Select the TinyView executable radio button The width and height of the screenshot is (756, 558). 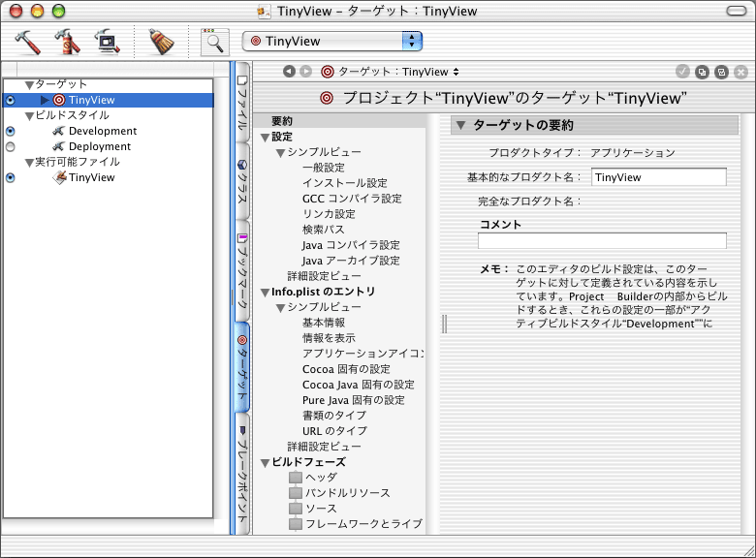pyautogui.click(x=11, y=177)
